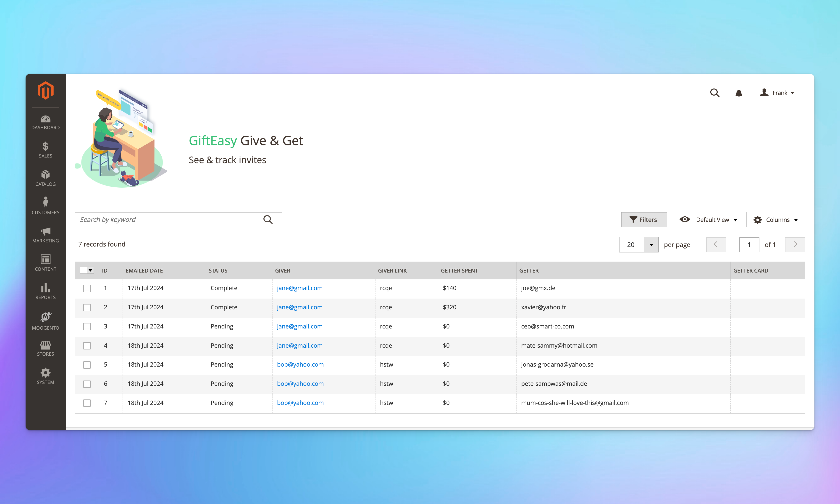Open the Catalog box icon menu
This screenshot has width=840, height=504.
[45, 178]
